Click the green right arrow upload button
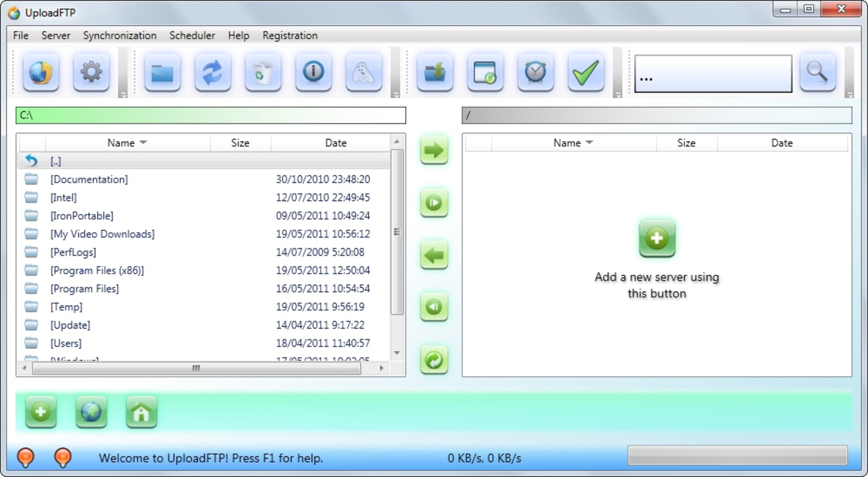Image resolution: width=868 pixels, height=477 pixels. [434, 150]
